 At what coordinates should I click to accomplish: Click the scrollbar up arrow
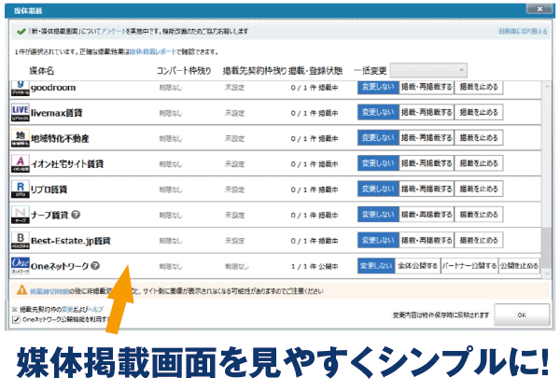[x=546, y=87]
